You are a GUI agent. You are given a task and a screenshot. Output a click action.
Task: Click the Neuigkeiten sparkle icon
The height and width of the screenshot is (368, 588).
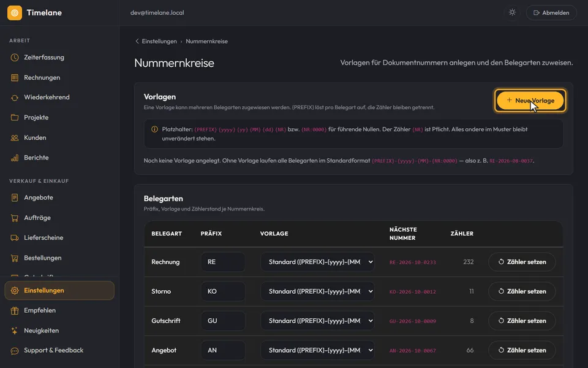(15, 331)
